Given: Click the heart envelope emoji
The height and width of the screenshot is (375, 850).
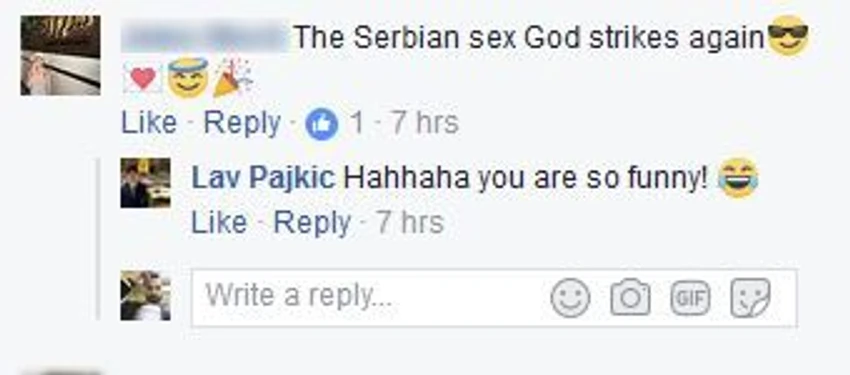Looking at the screenshot, I should click(x=143, y=79).
